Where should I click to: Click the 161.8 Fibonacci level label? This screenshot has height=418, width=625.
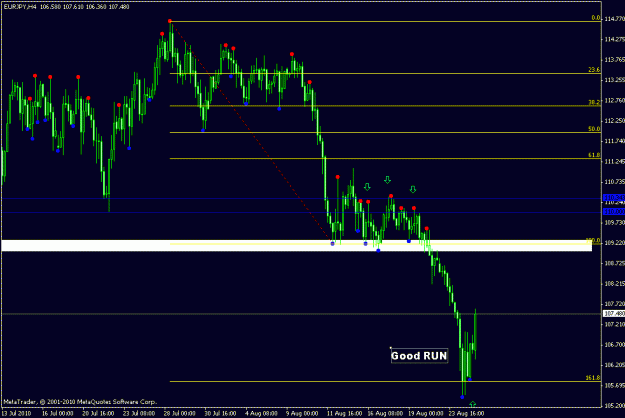[x=593, y=378]
